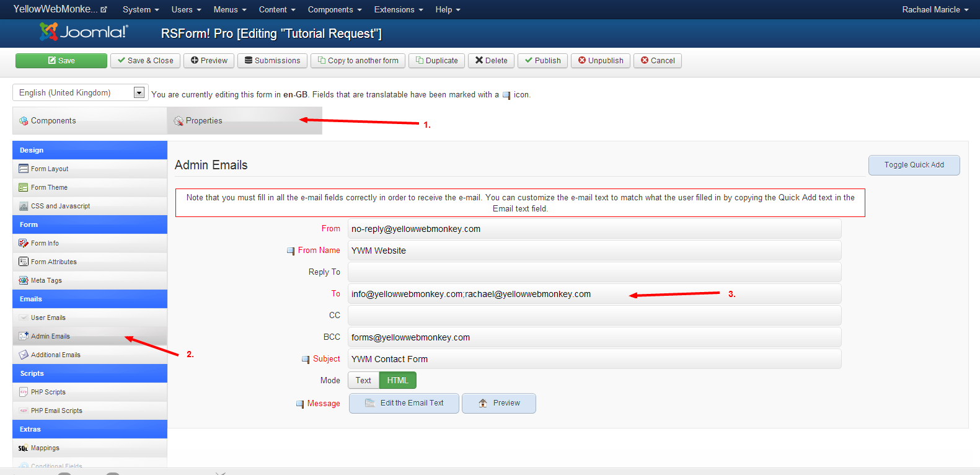Open the Rachael Maricle user menu

tap(935, 9)
